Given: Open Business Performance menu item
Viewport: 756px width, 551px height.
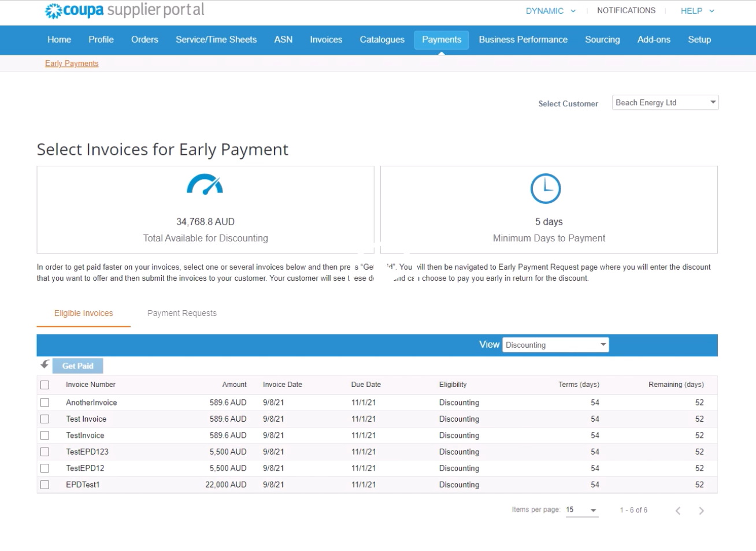Looking at the screenshot, I should click(x=523, y=40).
